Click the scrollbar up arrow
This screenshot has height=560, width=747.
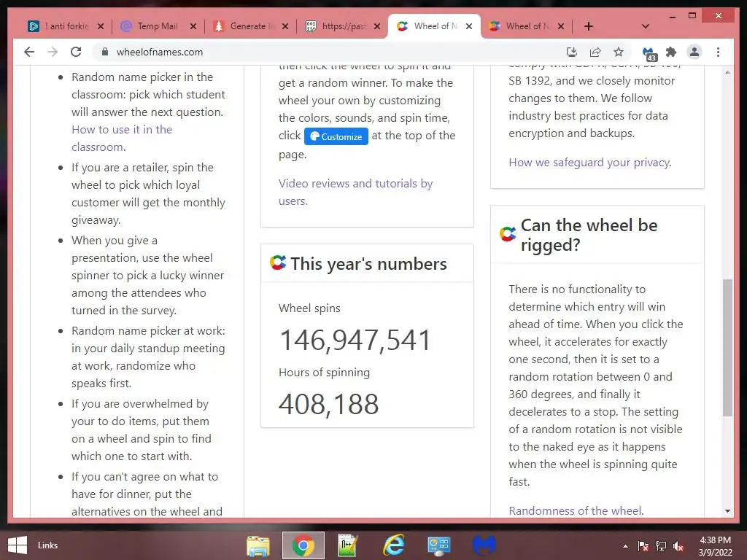coord(727,72)
